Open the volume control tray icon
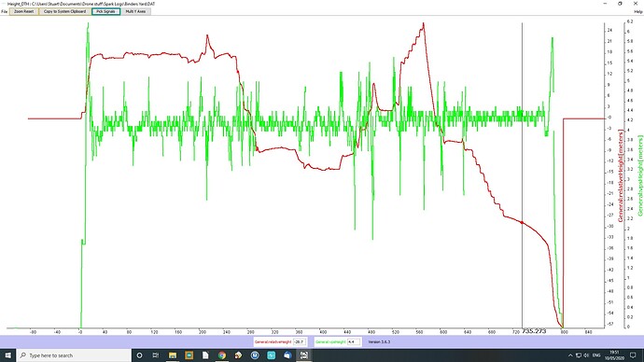Viewport: 644px width, 362px height. pos(586,355)
